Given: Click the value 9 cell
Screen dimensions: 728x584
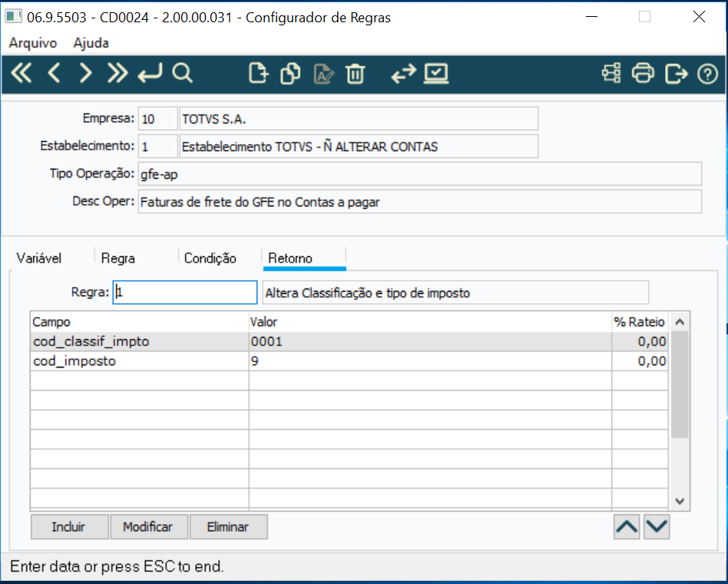Looking at the screenshot, I should coord(430,361).
